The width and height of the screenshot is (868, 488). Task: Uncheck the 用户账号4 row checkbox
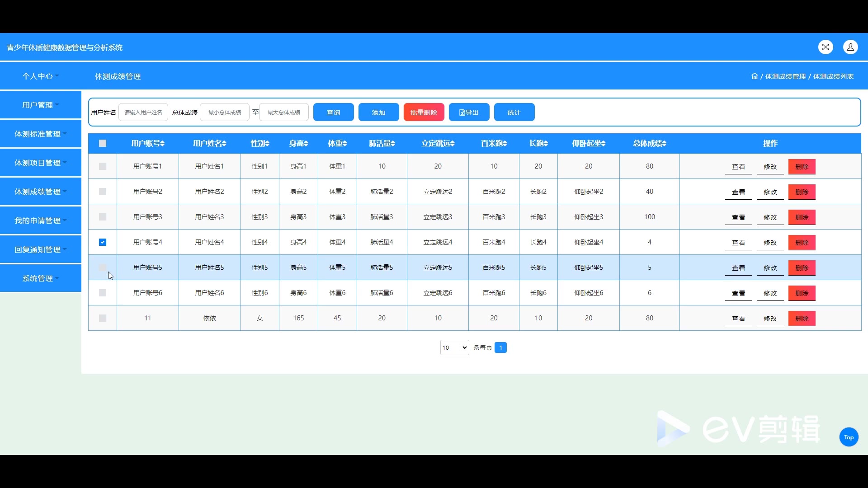pos(103,242)
